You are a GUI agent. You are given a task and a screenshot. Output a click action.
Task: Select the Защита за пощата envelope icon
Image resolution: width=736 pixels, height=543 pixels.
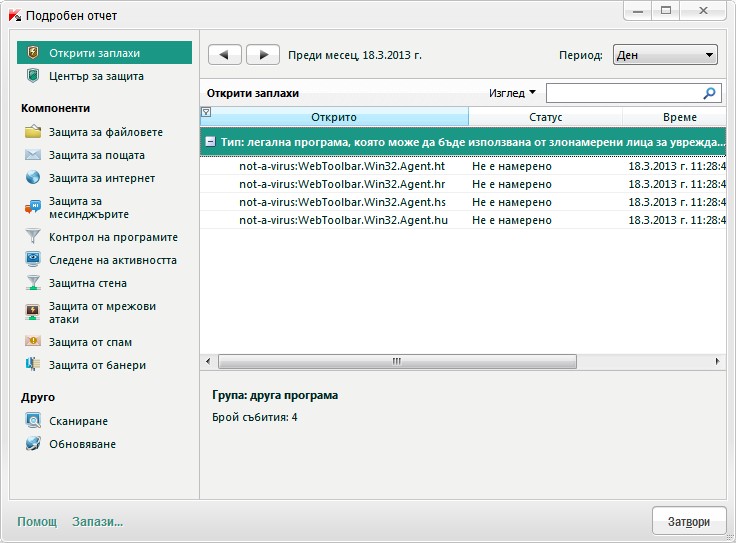click(x=33, y=155)
